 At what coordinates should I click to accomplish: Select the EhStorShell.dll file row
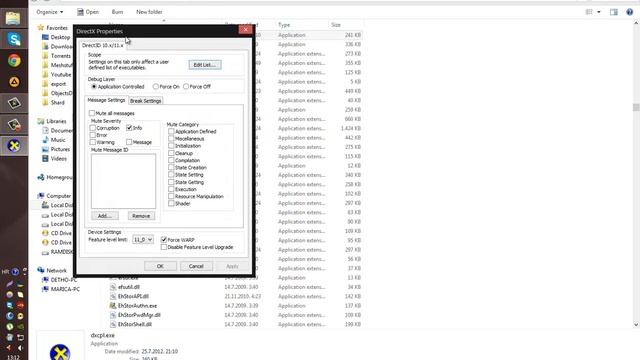(235, 324)
